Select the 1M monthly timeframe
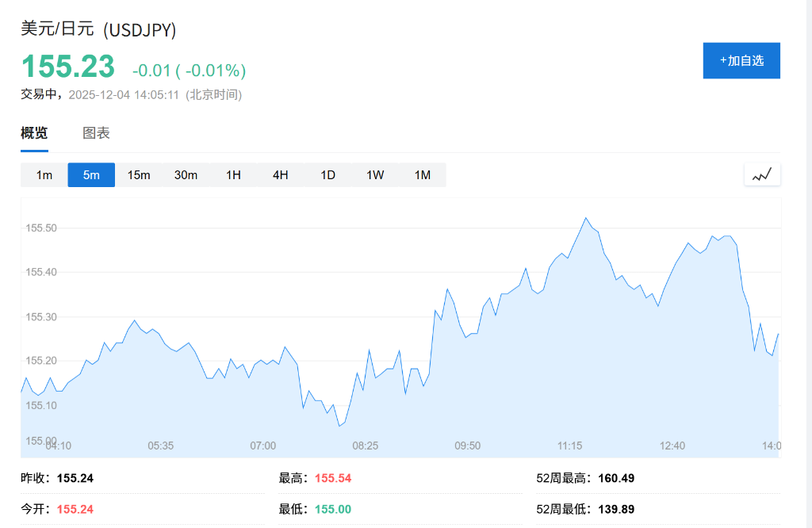This screenshot has height=528, width=812. [x=422, y=175]
